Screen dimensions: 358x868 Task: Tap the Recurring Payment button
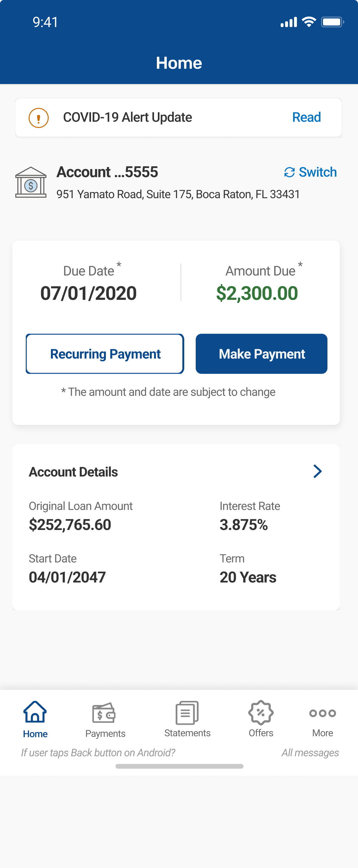[105, 354]
